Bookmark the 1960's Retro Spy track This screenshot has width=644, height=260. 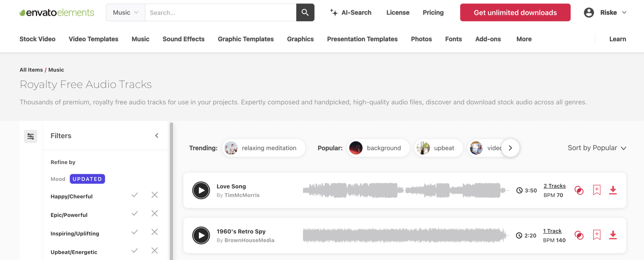[597, 235]
